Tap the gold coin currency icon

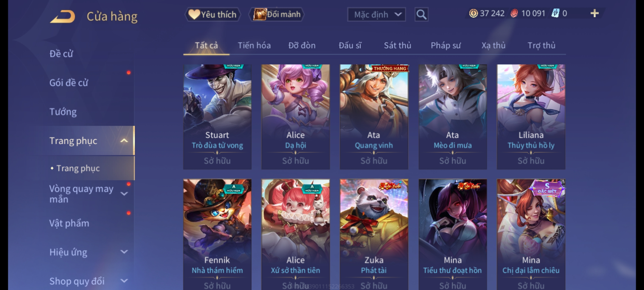point(473,13)
